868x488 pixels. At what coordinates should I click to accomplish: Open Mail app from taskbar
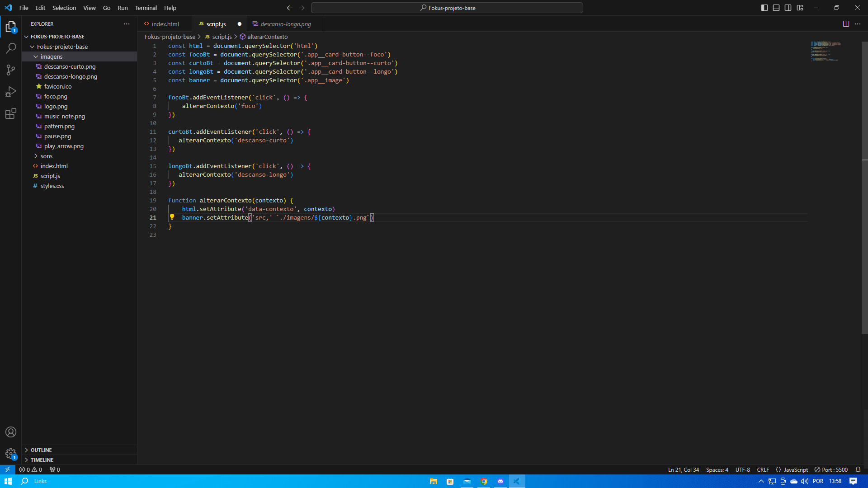(x=467, y=481)
